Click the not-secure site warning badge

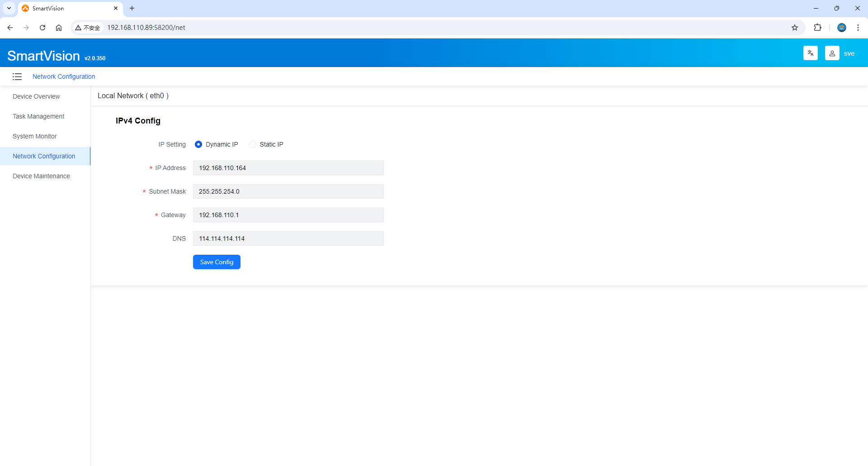point(88,28)
